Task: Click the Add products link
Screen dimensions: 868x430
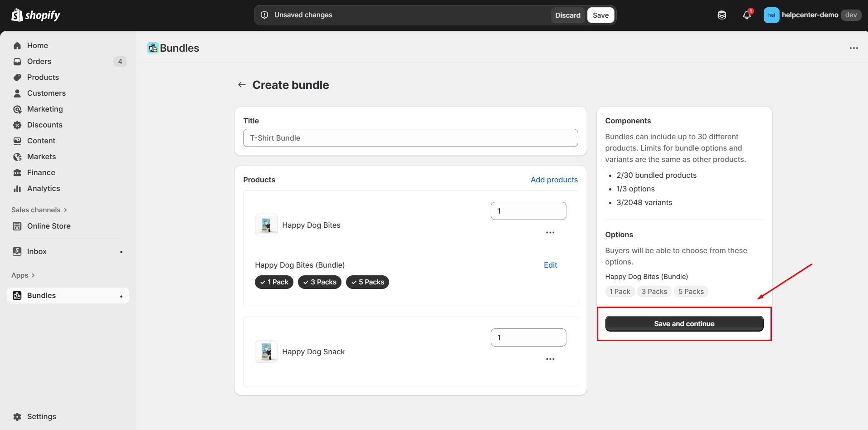Action: tap(554, 180)
